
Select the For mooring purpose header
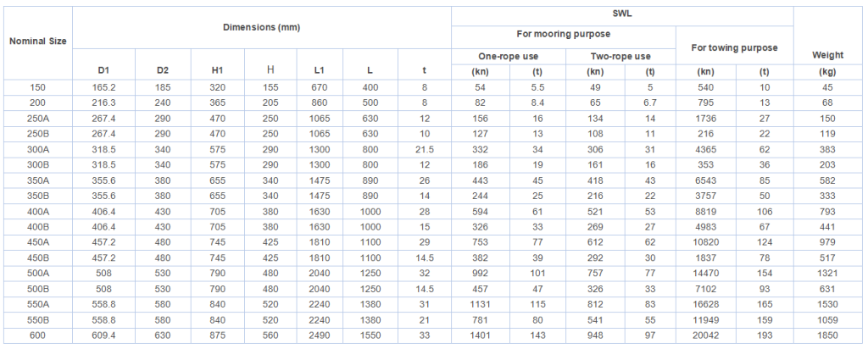point(564,34)
